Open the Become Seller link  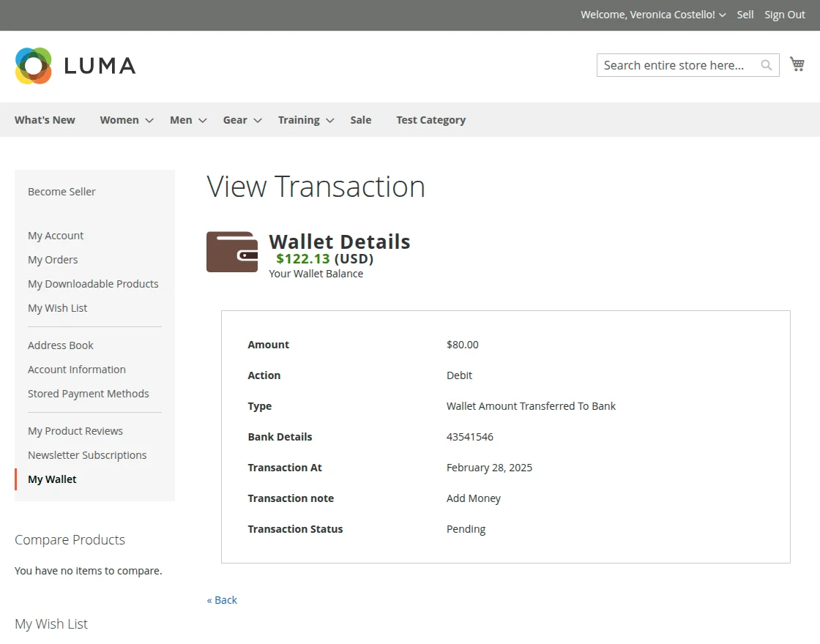[x=61, y=191]
